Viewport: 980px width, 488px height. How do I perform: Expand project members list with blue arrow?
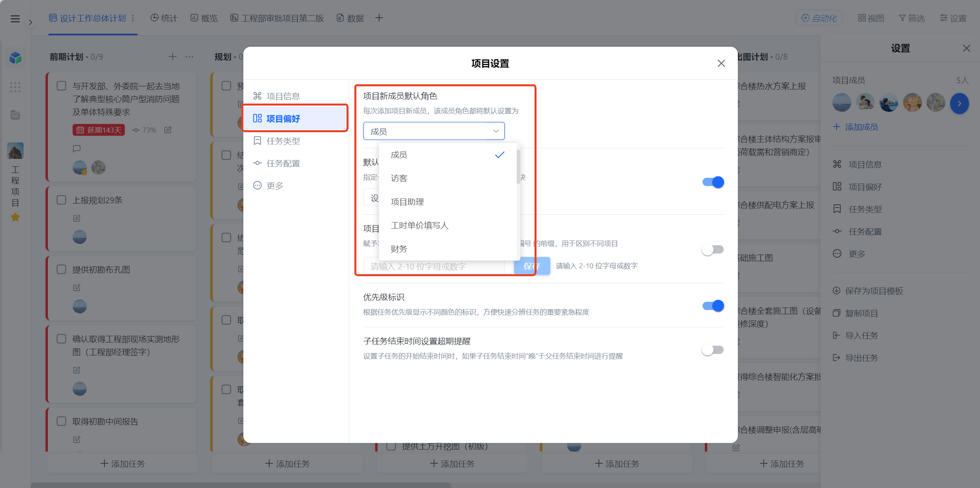pos(959,104)
